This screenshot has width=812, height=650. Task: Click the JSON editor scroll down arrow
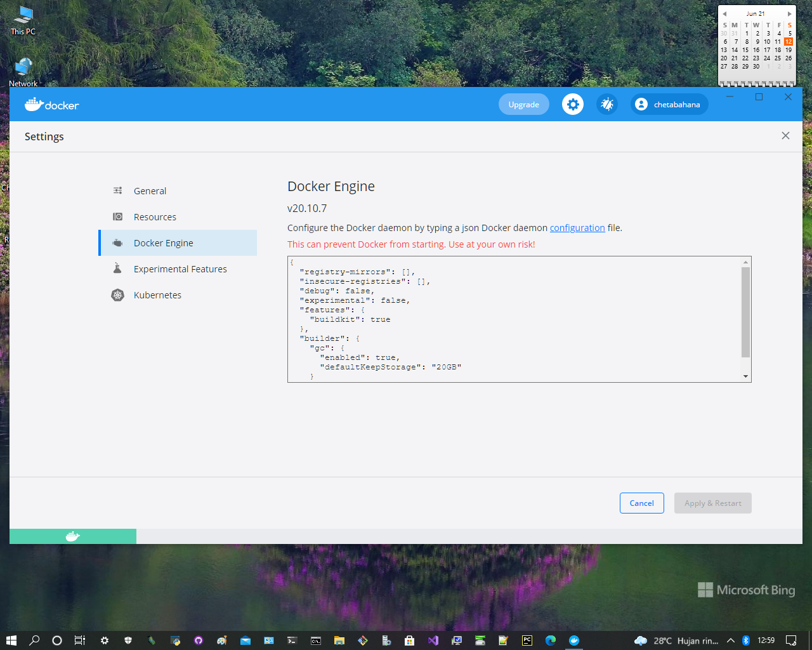(x=746, y=376)
